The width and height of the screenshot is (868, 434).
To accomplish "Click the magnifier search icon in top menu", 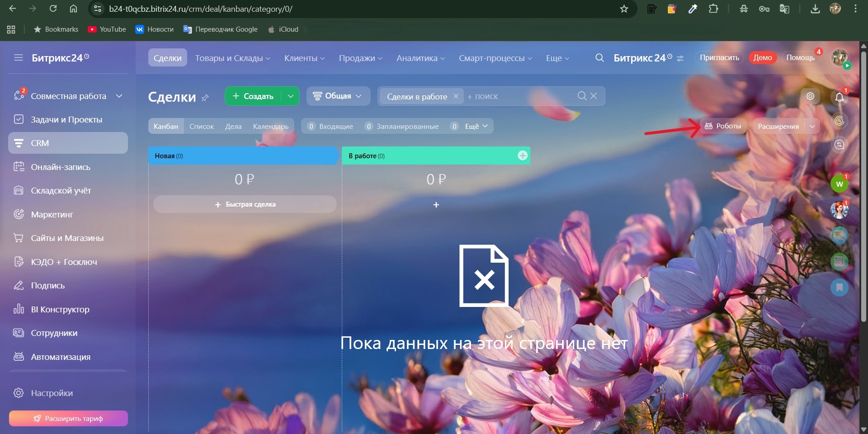I will [599, 58].
